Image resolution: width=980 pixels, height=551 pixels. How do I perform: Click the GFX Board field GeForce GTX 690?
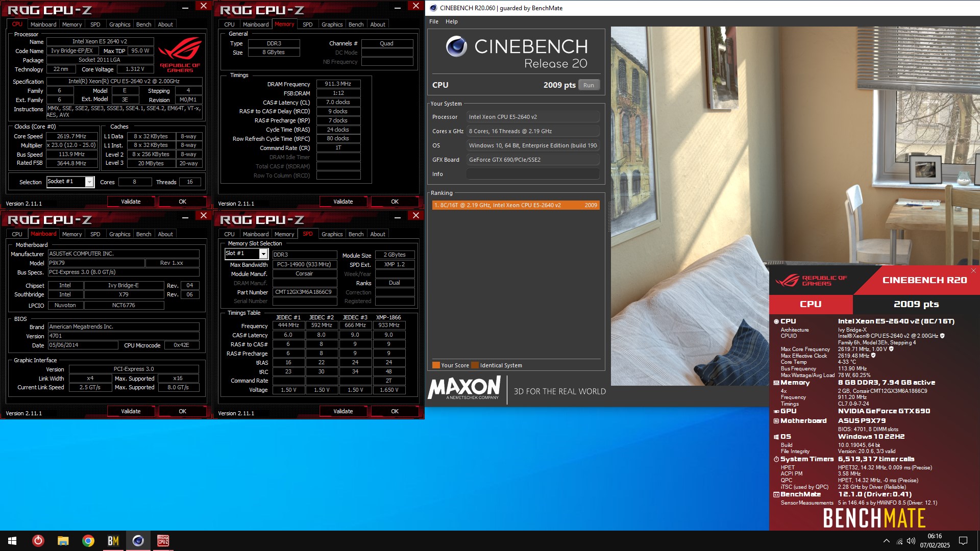click(x=533, y=160)
